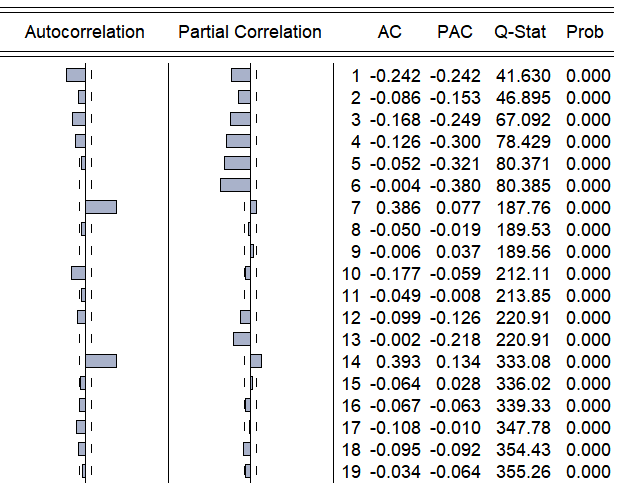The height and width of the screenshot is (483, 626).
Task: Click the Autocorrelation column header
Action: tap(84, 32)
